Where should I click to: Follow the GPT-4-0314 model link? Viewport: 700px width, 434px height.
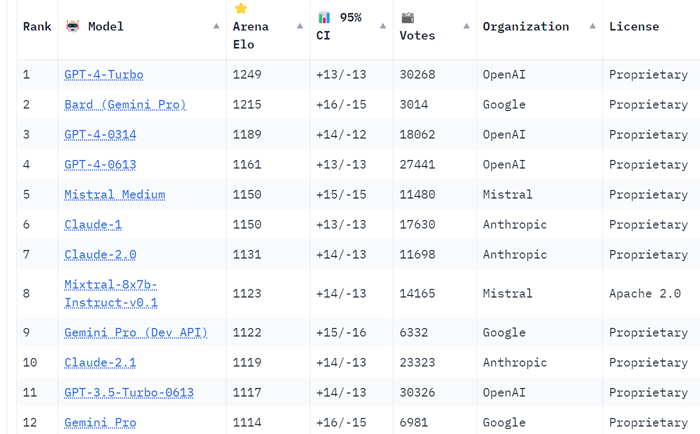click(x=100, y=134)
